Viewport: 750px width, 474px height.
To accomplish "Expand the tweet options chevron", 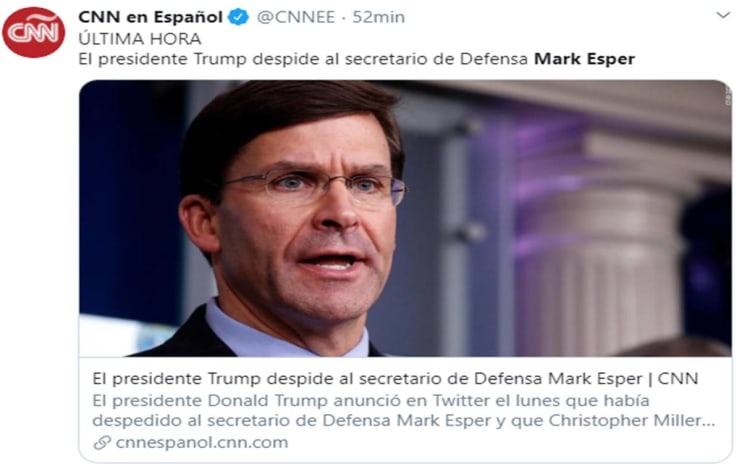I will pyautogui.click(x=723, y=15).
